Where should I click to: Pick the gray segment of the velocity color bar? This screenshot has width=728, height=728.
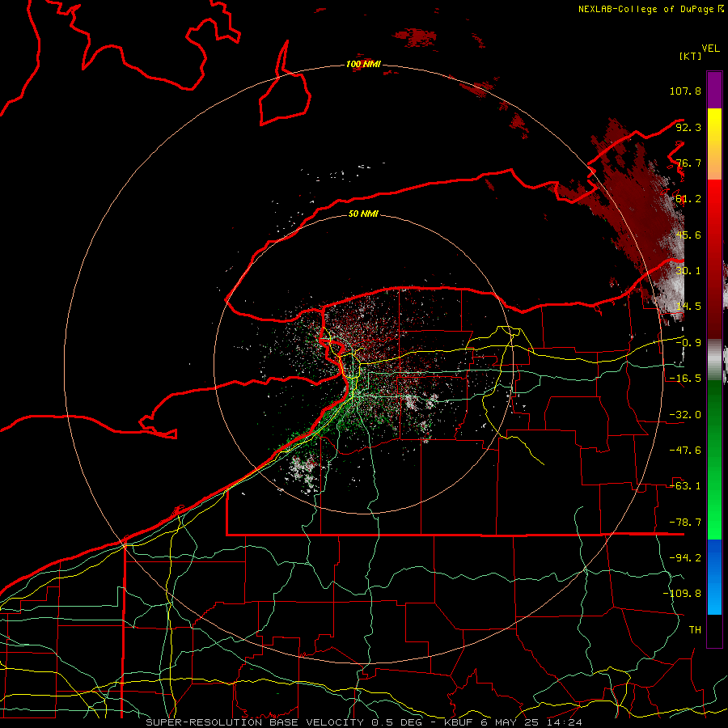click(x=714, y=360)
